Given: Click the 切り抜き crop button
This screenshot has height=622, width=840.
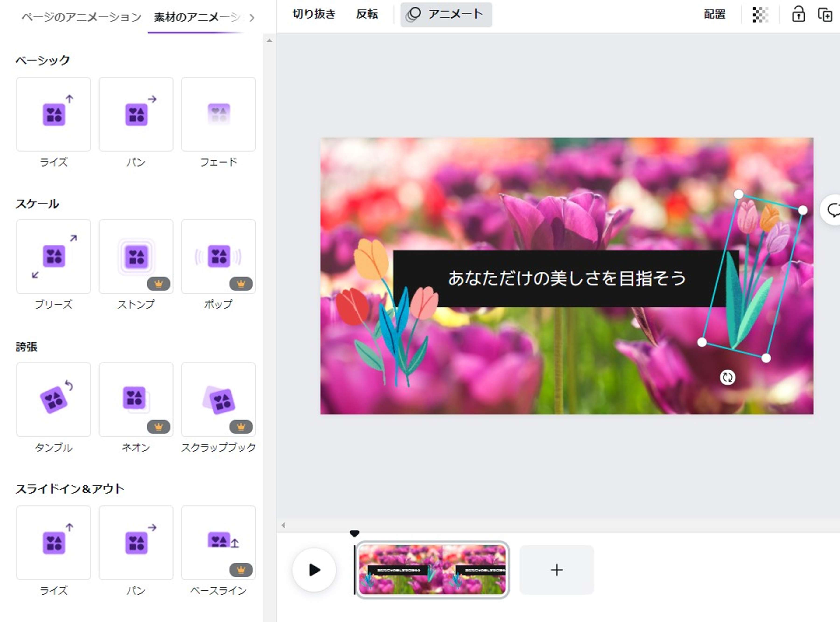Looking at the screenshot, I should coord(314,14).
